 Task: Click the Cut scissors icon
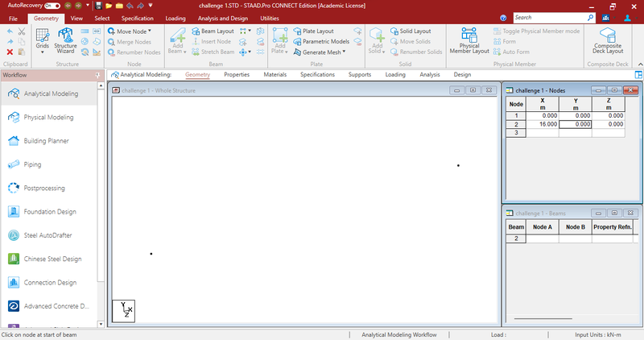(22, 31)
